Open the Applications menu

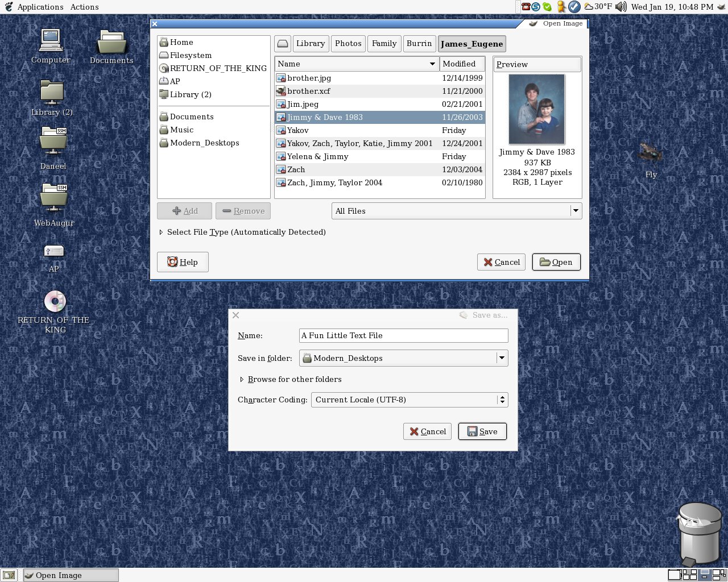pyautogui.click(x=40, y=7)
